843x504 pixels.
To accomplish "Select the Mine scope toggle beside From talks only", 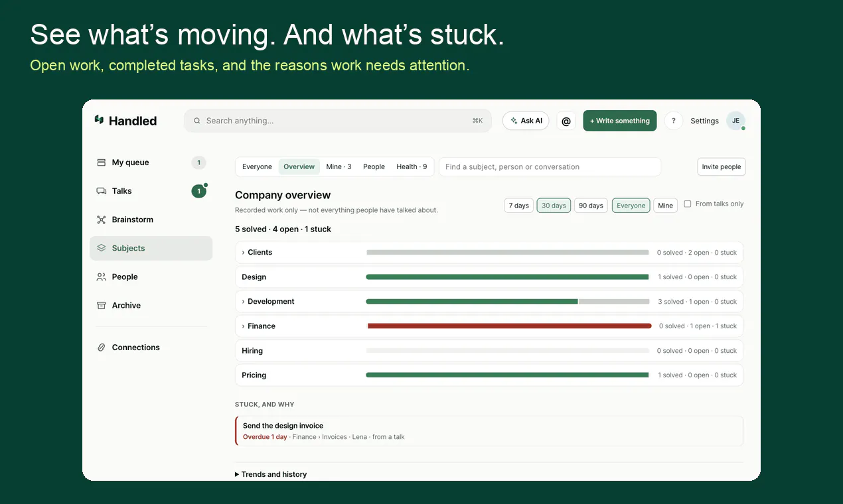I will (x=665, y=206).
